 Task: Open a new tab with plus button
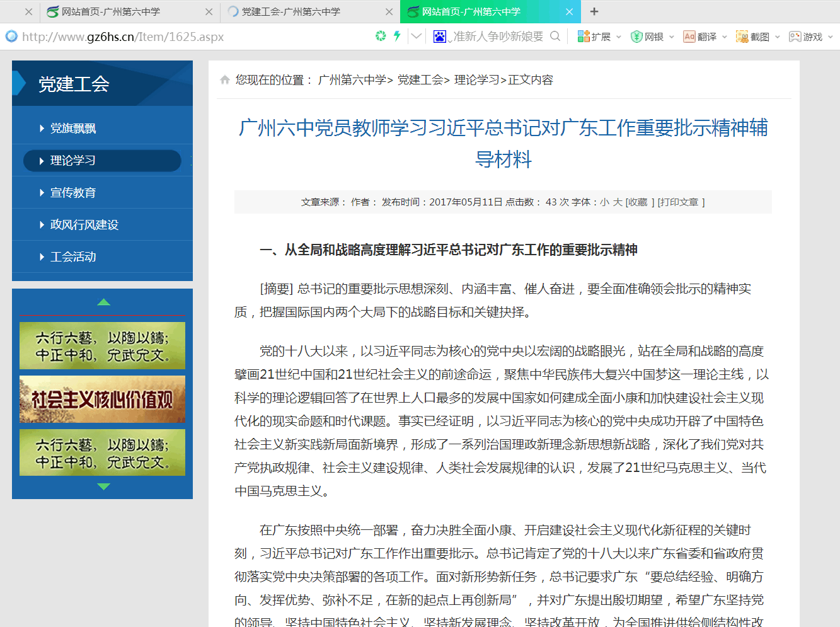tap(594, 11)
